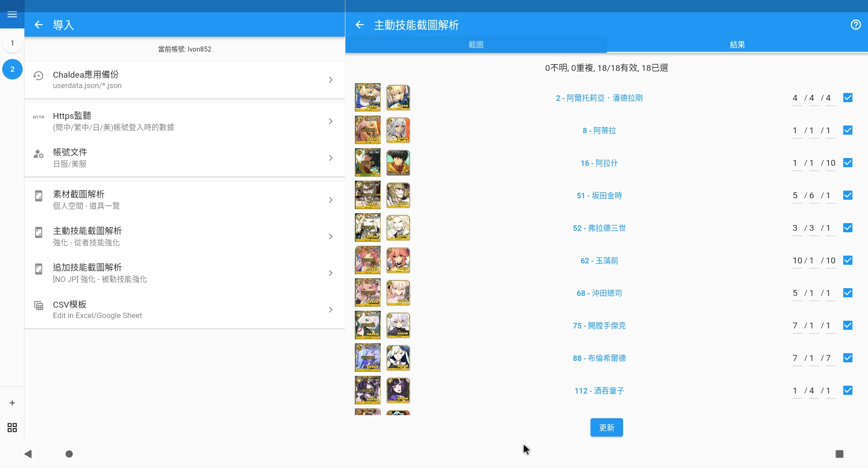Uncheck the 開膛手傑克 row checkbox

pyautogui.click(x=848, y=325)
